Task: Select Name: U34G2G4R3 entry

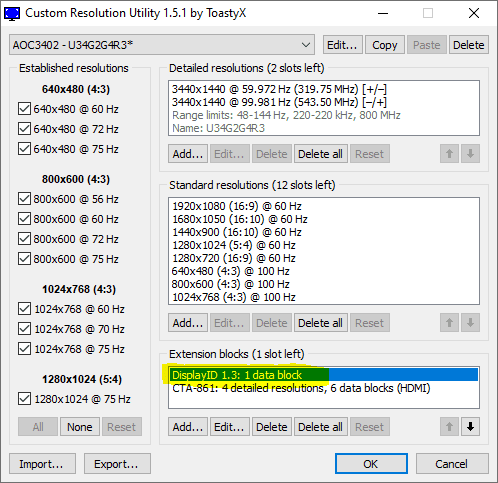Action: [323, 128]
